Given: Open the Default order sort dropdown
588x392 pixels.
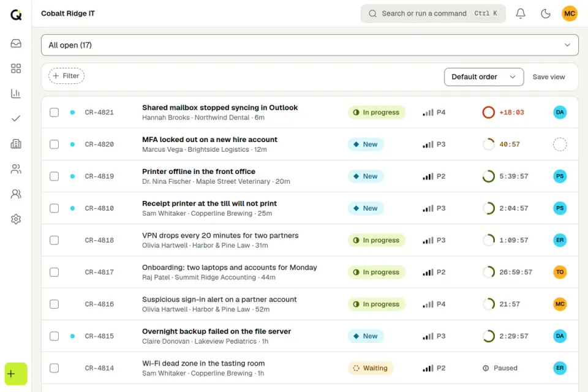Looking at the screenshot, I should coord(484,77).
